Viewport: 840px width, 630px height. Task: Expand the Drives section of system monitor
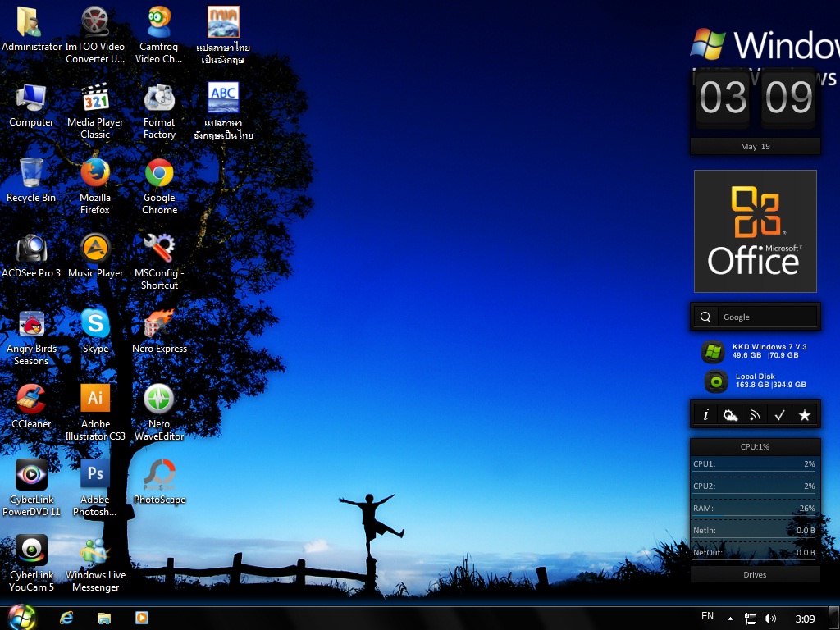pos(755,574)
